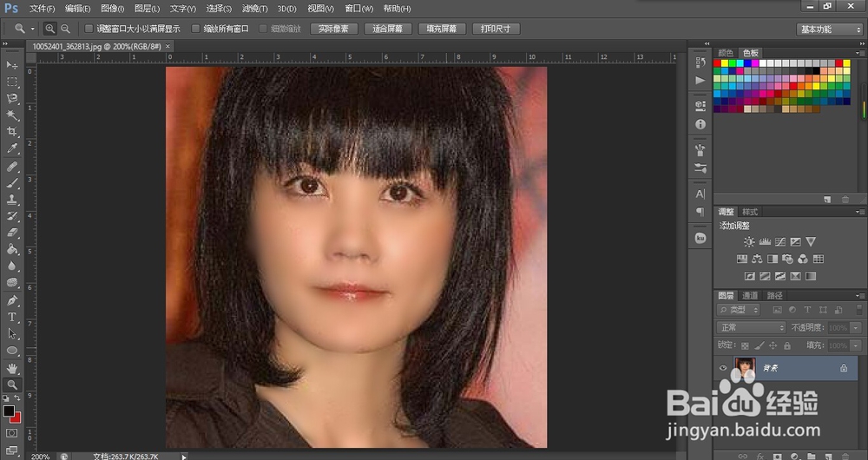Open the Info panel icon
This screenshot has width=868, height=460.
click(700, 125)
